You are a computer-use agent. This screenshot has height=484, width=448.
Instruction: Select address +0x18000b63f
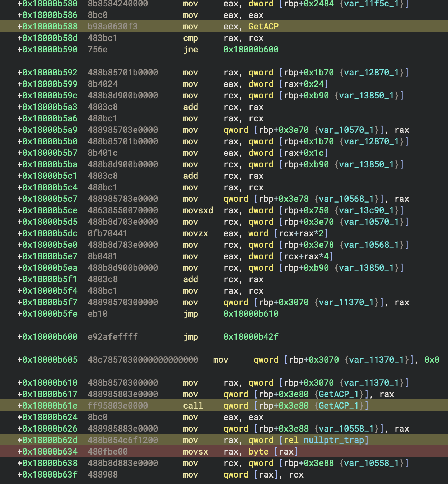click(47, 475)
